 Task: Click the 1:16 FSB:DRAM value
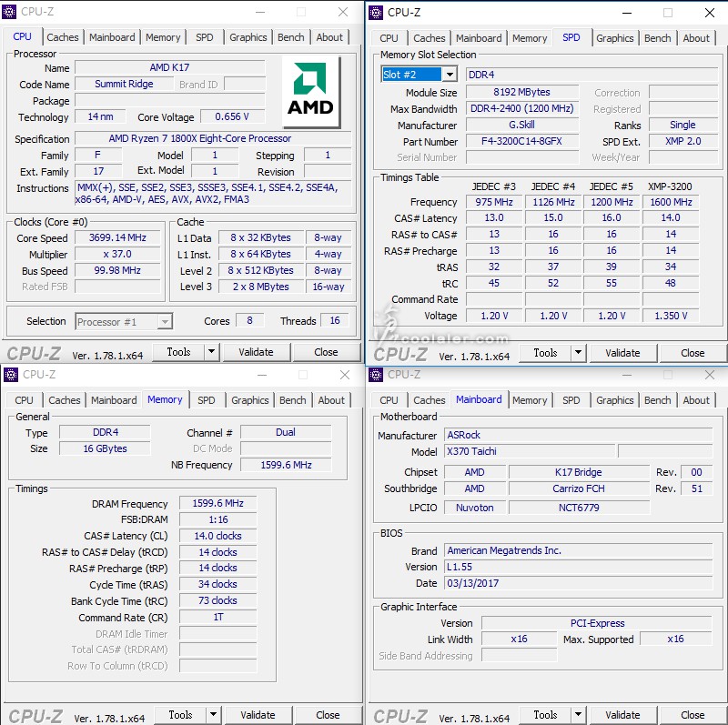tap(218, 519)
